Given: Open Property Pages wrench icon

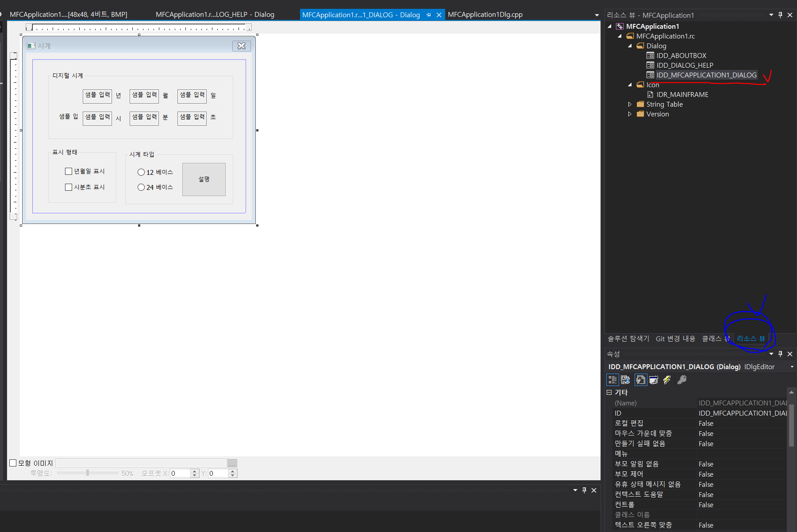Looking at the screenshot, I should pos(682,380).
